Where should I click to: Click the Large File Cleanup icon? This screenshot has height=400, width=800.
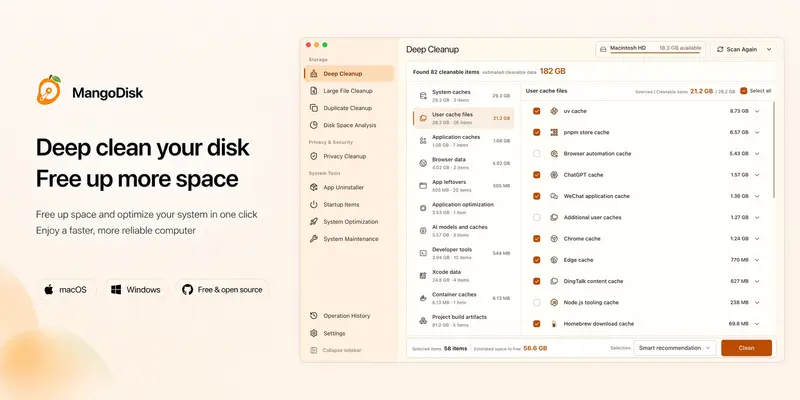pyautogui.click(x=314, y=91)
